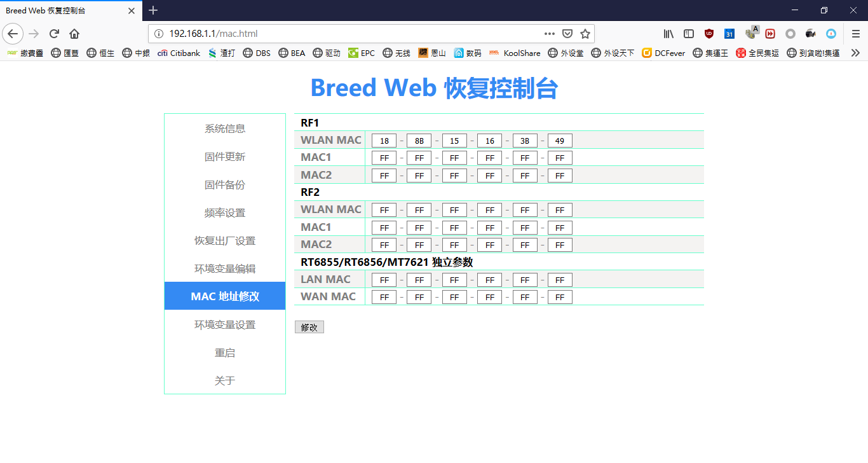868x463 pixels.
Task: Click the first byte field of RF2 WLAN MAC
Action: pyautogui.click(x=384, y=210)
